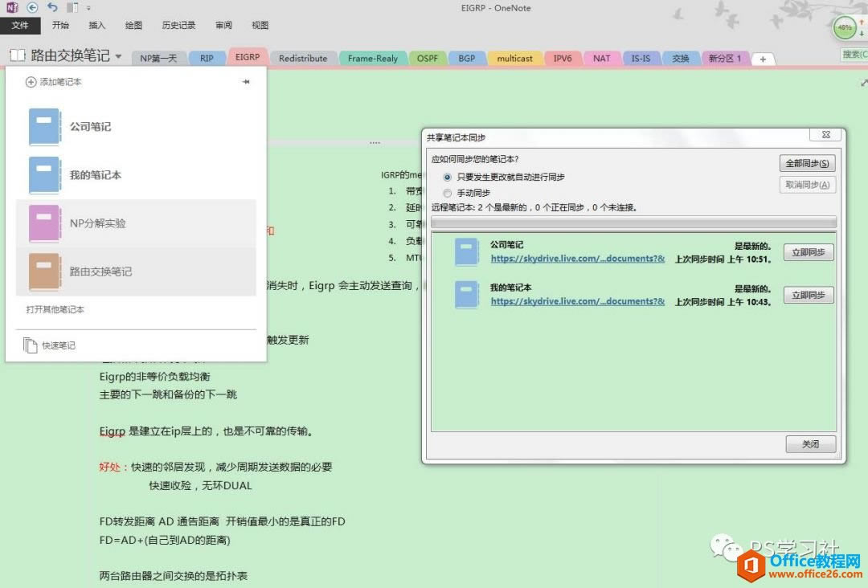Expand the quick access toolbar customize arrow

click(87, 8)
